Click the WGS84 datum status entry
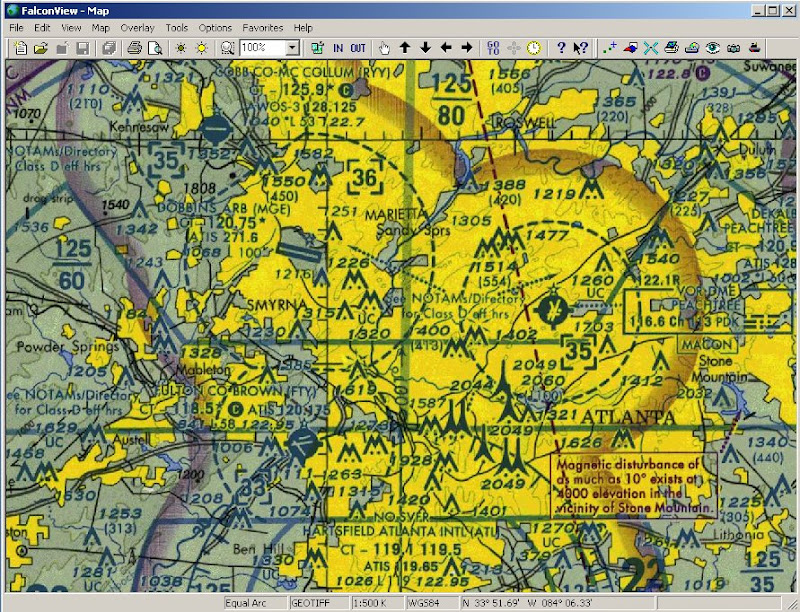 tap(432, 603)
